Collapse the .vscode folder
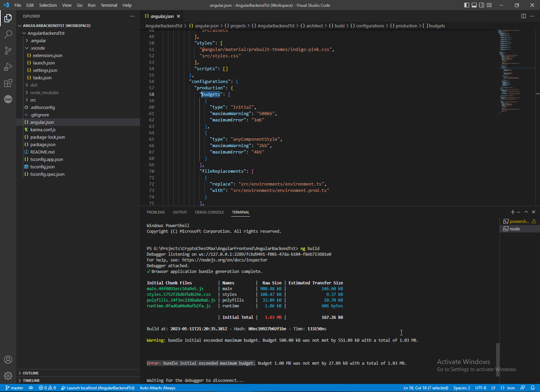 click(x=37, y=48)
